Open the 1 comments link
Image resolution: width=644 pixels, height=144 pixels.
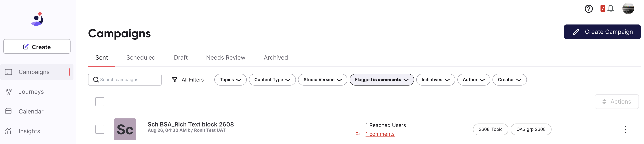coord(380,134)
